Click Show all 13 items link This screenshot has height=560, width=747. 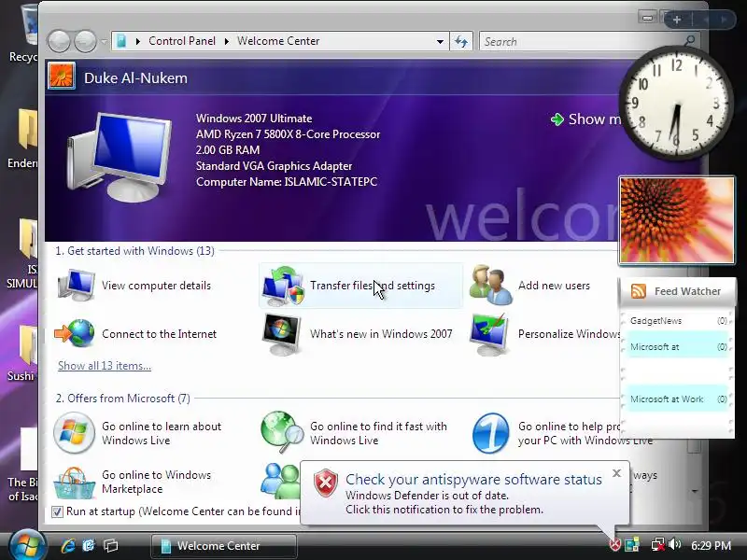pos(105,366)
